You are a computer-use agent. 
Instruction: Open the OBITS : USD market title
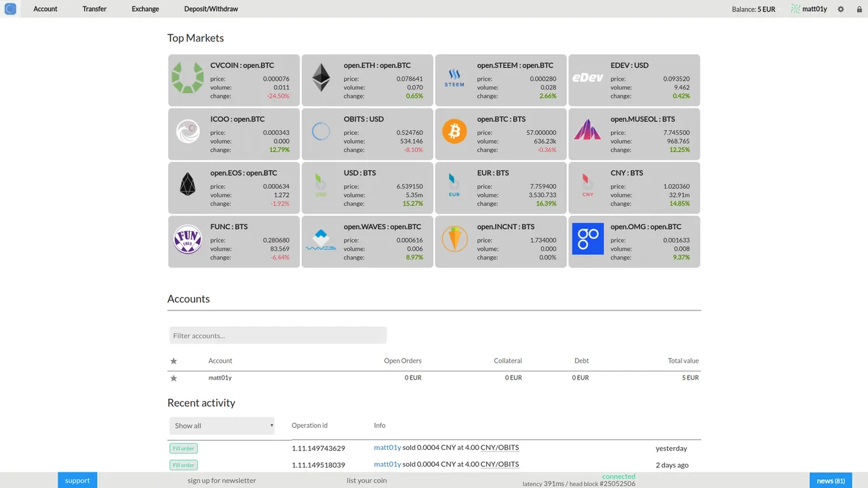click(x=363, y=119)
